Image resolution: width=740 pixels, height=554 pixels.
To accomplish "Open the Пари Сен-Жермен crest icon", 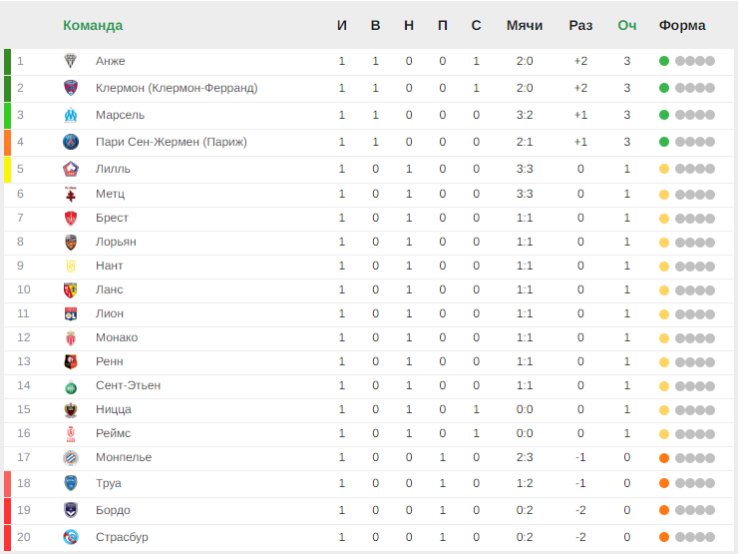I will pos(70,142).
